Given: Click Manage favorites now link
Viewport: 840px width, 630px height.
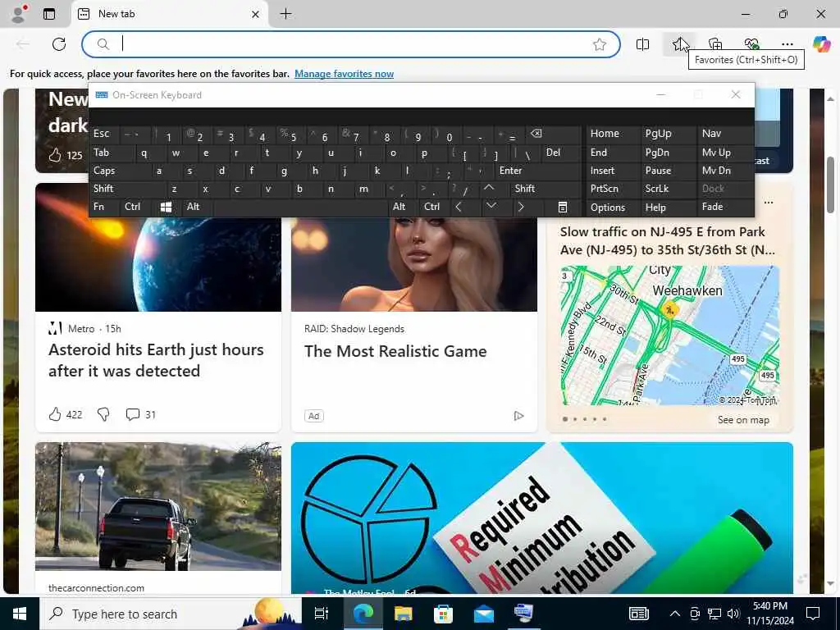Looking at the screenshot, I should coord(344,74).
